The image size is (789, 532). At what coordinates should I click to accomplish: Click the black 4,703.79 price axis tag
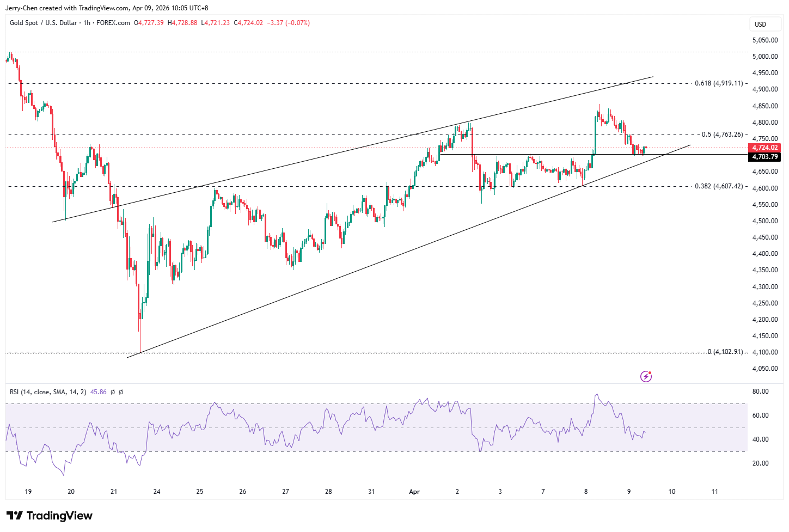pos(764,157)
